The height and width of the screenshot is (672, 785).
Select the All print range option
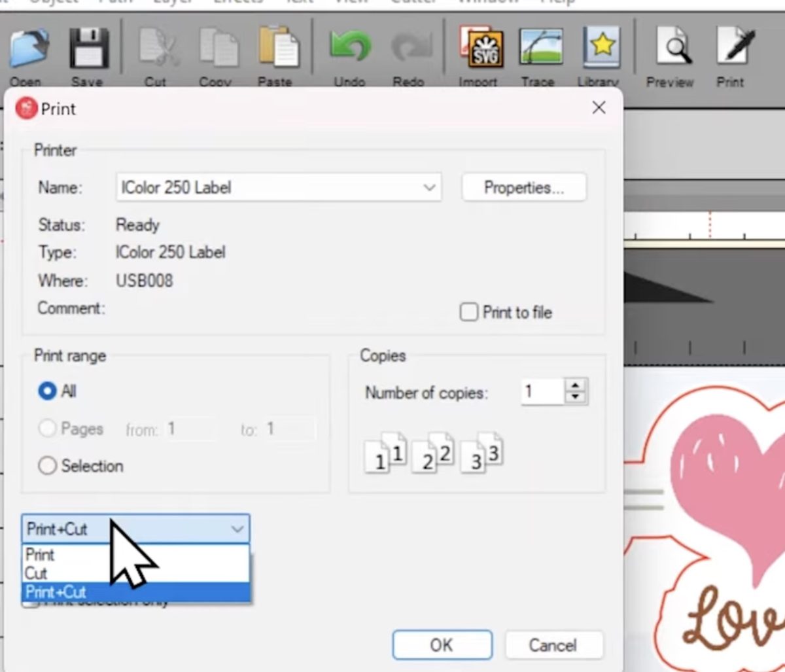point(47,391)
